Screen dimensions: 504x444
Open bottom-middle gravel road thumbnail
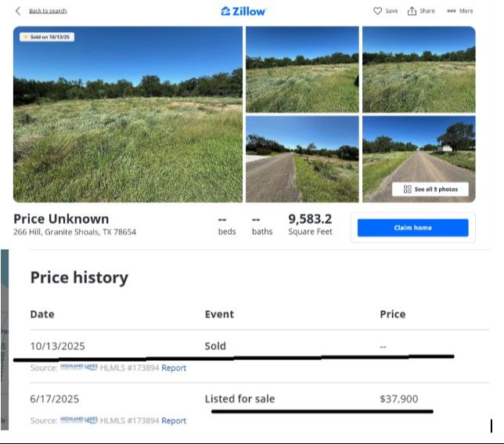(302, 159)
